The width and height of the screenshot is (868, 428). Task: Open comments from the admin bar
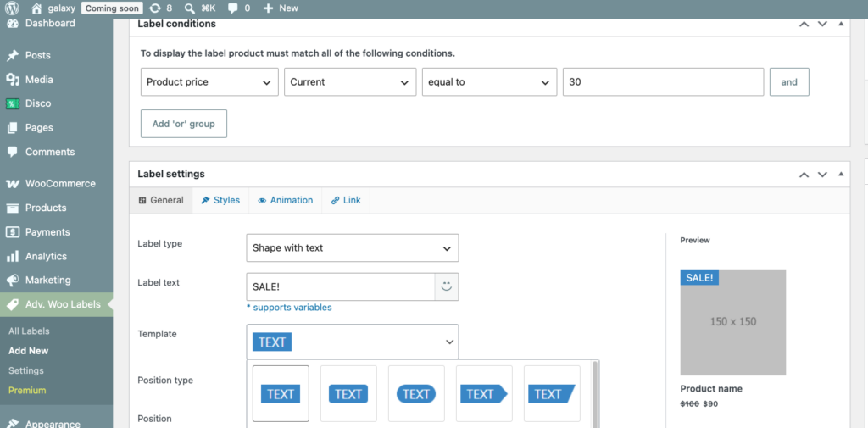238,8
